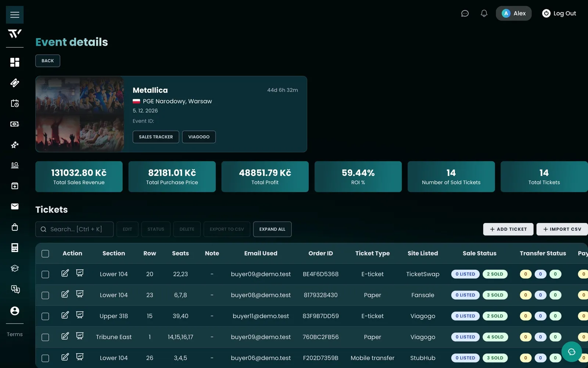Open the Viagogo event link
This screenshot has height=368, width=588.
pos(199,137)
